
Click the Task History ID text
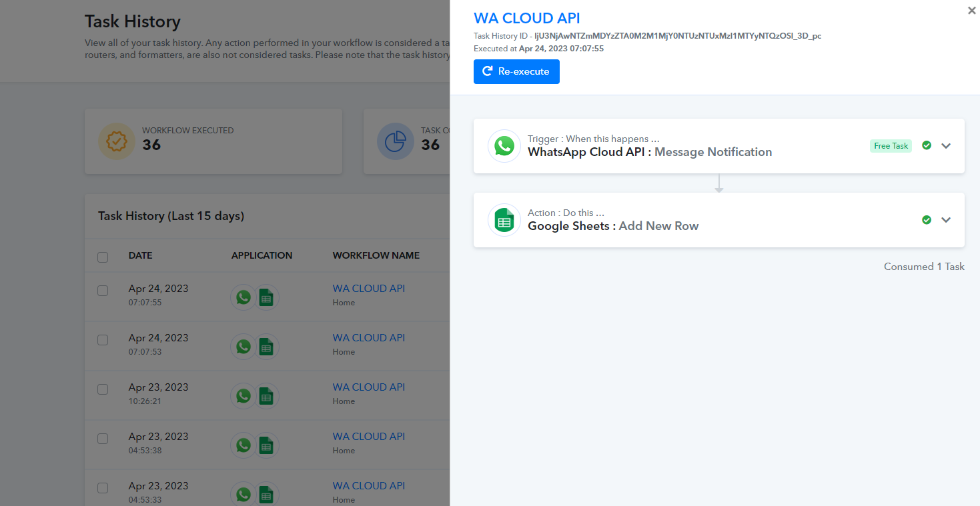[x=647, y=36]
